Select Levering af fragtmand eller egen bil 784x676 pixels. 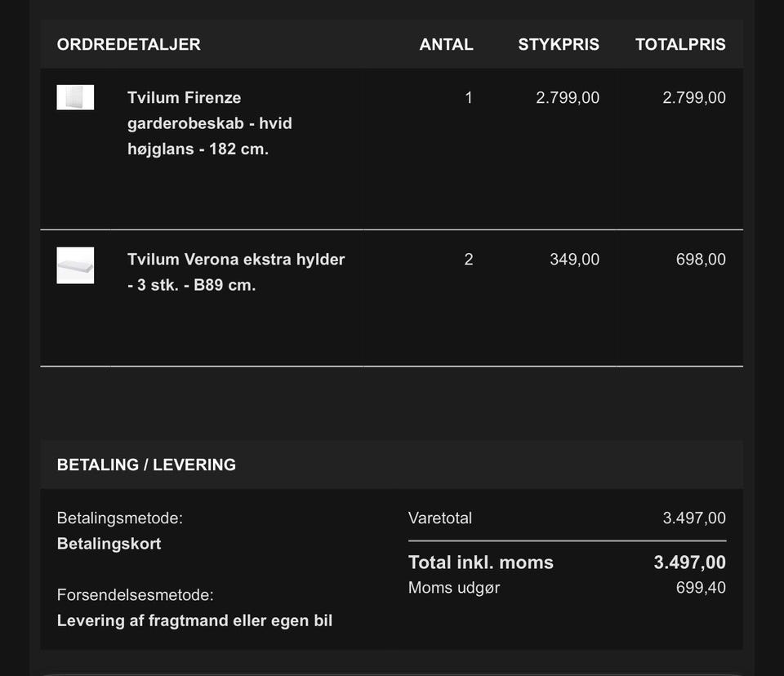[194, 620]
